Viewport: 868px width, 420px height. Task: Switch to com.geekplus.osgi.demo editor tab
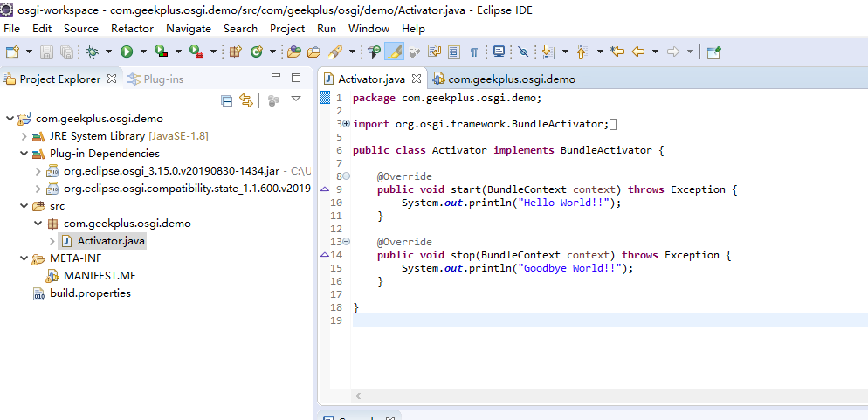coord(505,79)
